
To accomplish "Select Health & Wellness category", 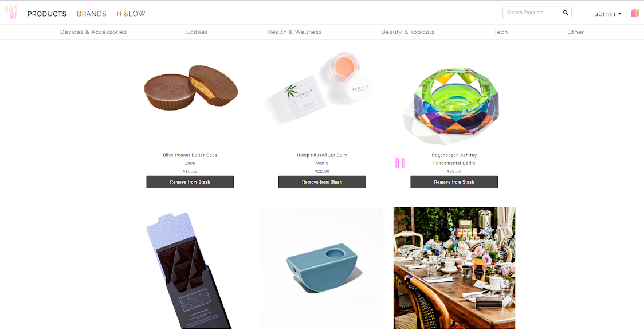I will 294,32.
